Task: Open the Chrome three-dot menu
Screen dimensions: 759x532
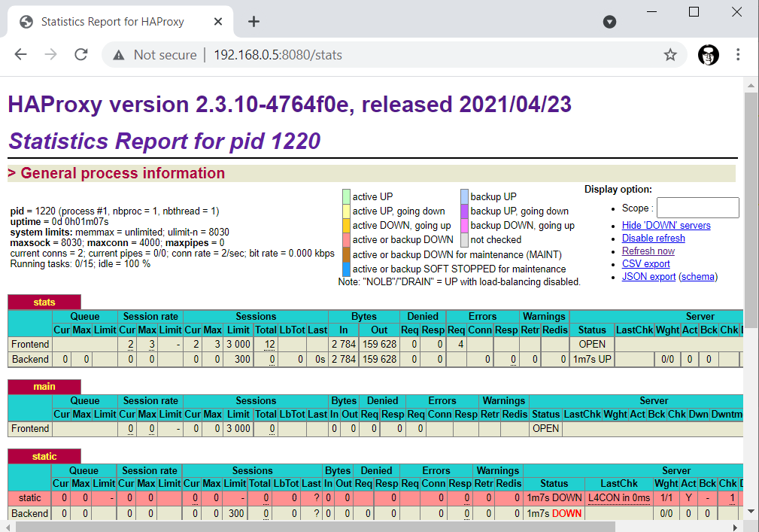Action: 738,55
